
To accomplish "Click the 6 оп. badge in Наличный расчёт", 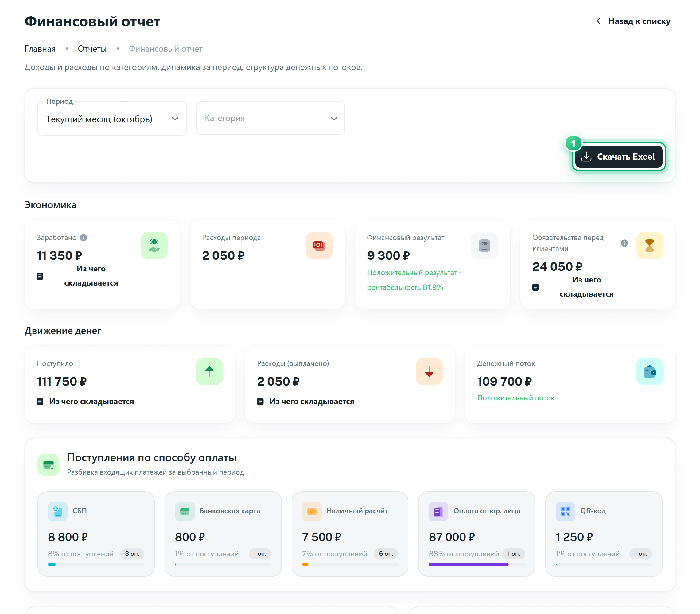I will coord(386,554).
